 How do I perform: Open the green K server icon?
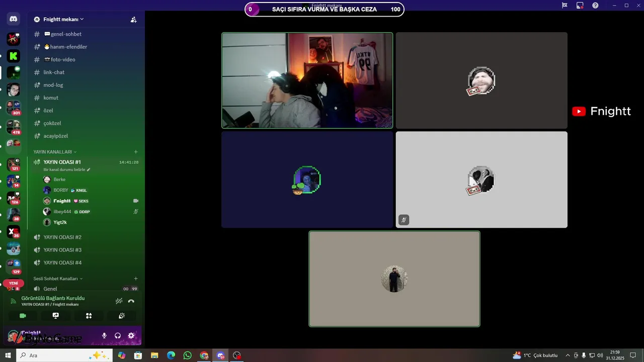(14, 56)
